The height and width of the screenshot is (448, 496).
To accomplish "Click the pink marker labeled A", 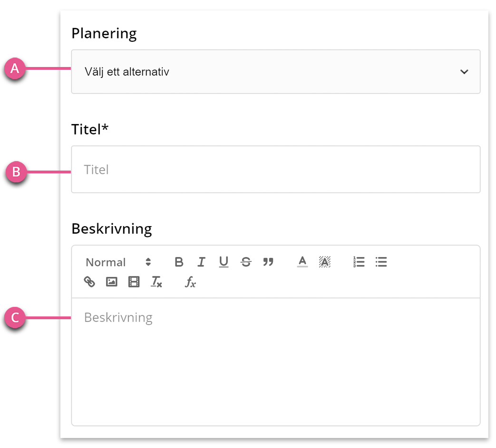I will (15, 68).
